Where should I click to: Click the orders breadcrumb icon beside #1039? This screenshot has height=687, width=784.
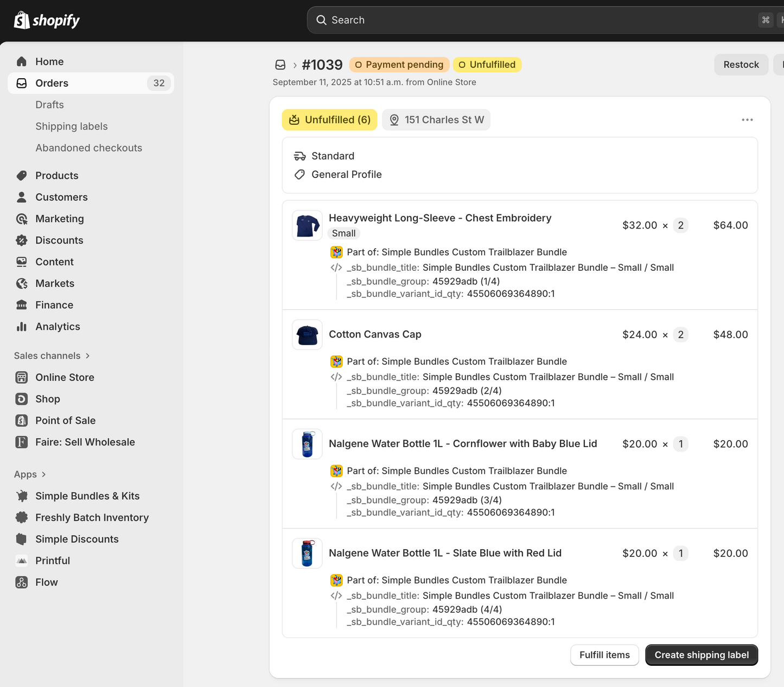[x=280, y=65]
